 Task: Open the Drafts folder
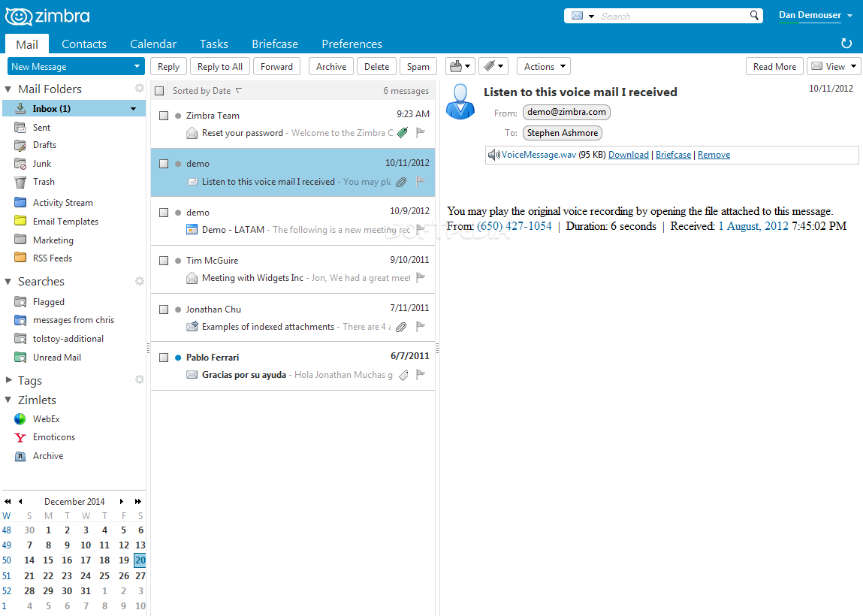[x=44, y=145]
